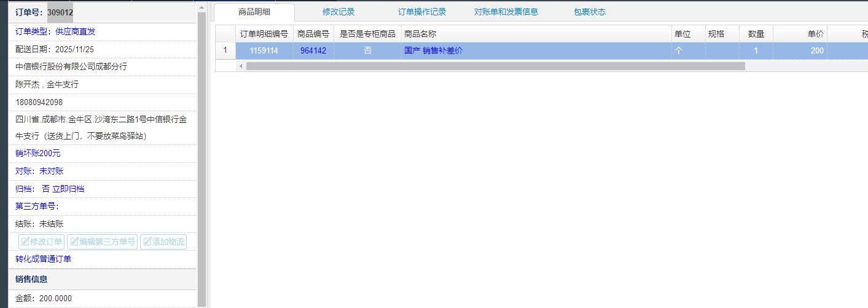Viewport: 868px width, 308px height.
Task: Click the 数量 column header
Action: [x=756, y=34]
